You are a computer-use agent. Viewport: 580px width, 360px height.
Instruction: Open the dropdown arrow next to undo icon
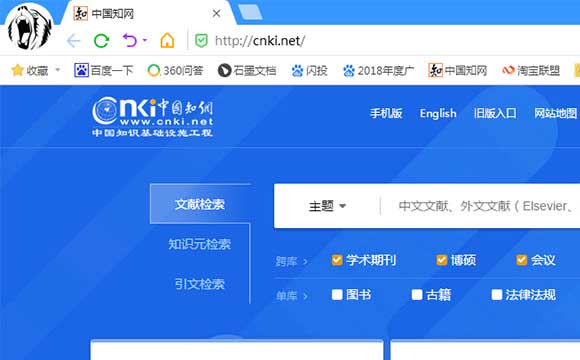point(145,40)
